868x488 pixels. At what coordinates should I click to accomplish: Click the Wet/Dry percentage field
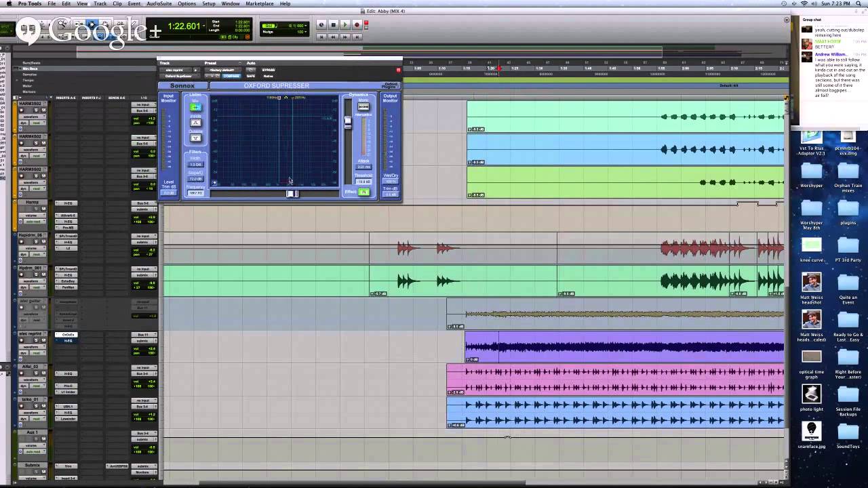pyautogui.click(x=391, y=181)
